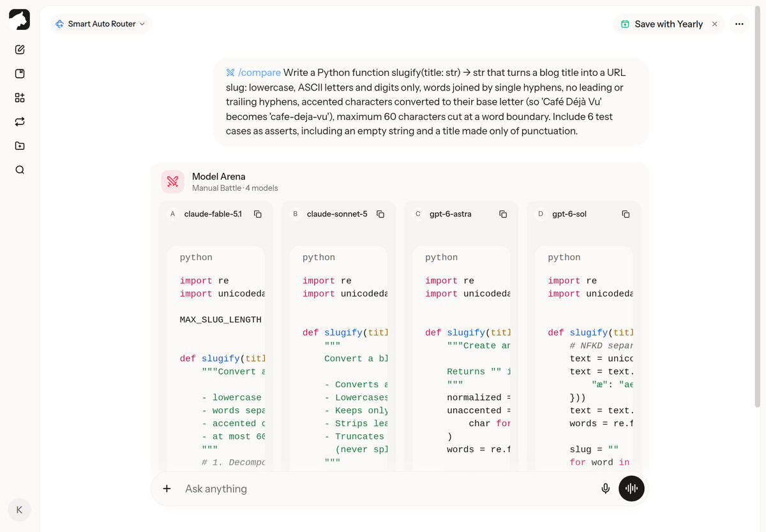The image size is (766, 532).
Task: Open the user avatar K menu
Action: pyautogui.click(x=19, y=510)
